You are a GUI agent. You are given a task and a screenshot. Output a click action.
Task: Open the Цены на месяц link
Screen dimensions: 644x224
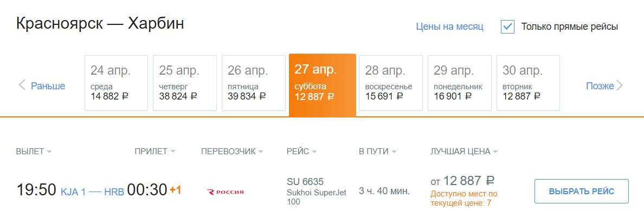pos(449,27)
